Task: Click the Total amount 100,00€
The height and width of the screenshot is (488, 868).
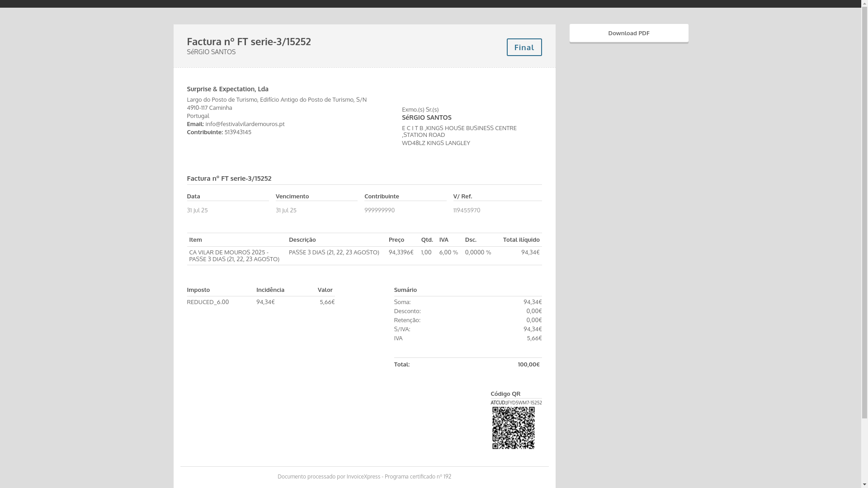Action: (528, 365)
